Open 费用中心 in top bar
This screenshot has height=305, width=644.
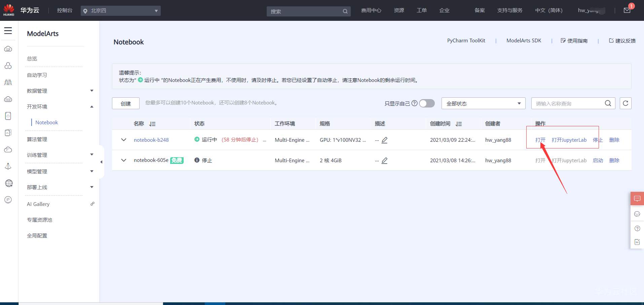tap(371, 10)
